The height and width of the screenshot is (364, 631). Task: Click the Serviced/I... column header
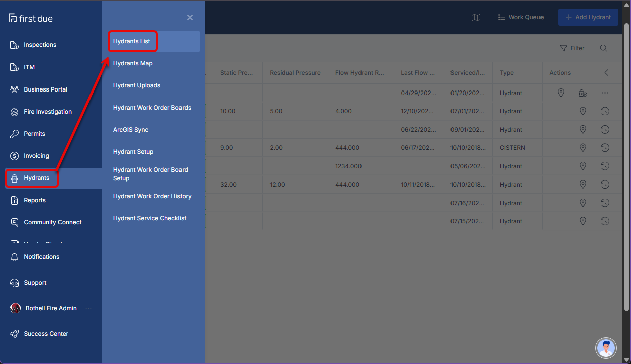468,73
